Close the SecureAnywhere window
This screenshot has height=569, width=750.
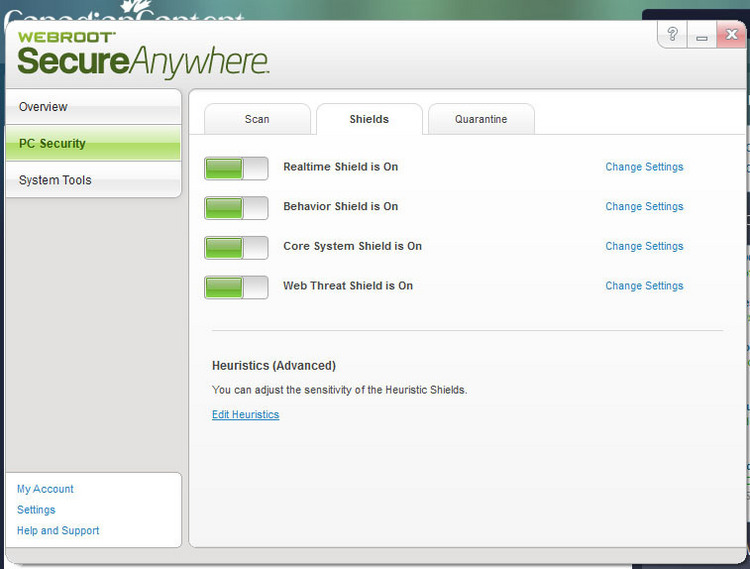pyautogui.click(x=731, y=34)
